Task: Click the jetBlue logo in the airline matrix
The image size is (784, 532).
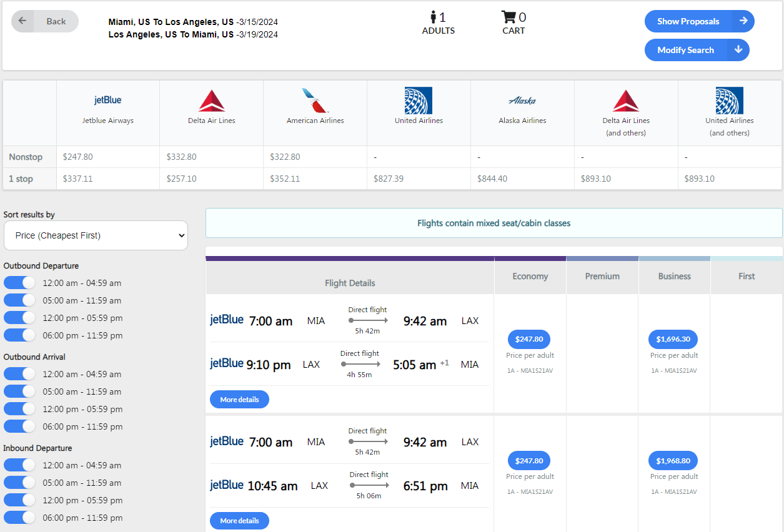Action: tap(107, 100)
